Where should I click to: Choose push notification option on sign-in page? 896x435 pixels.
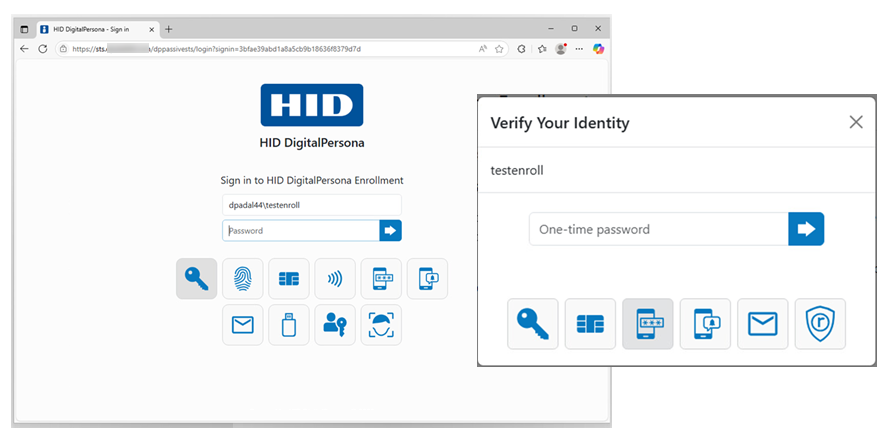(427, 279)
